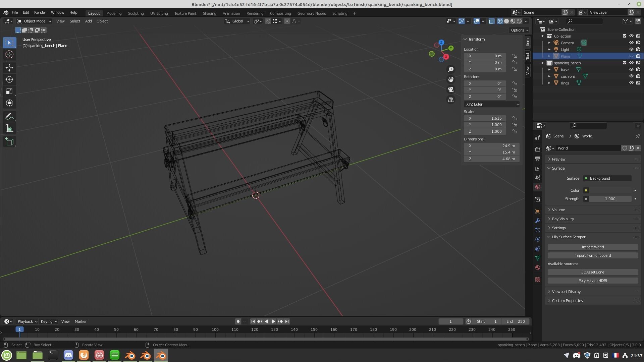Switch perspective/orthographic grid icon

coord(451,100)
